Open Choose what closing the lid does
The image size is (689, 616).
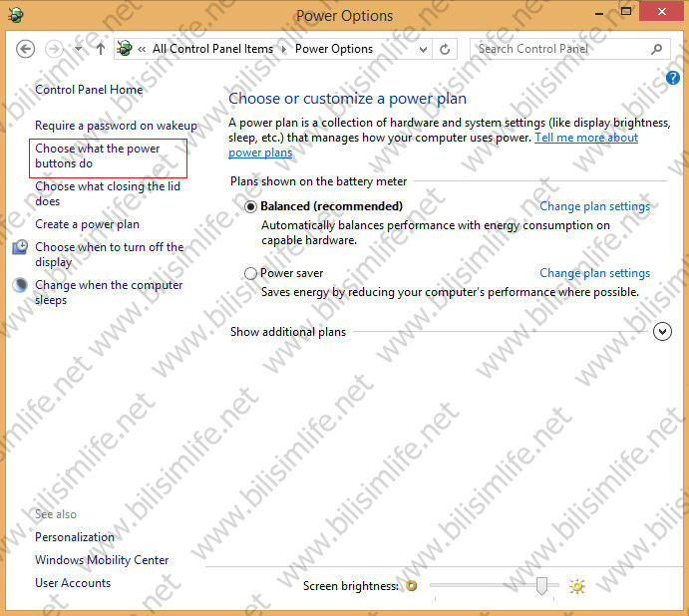[108, 193]
